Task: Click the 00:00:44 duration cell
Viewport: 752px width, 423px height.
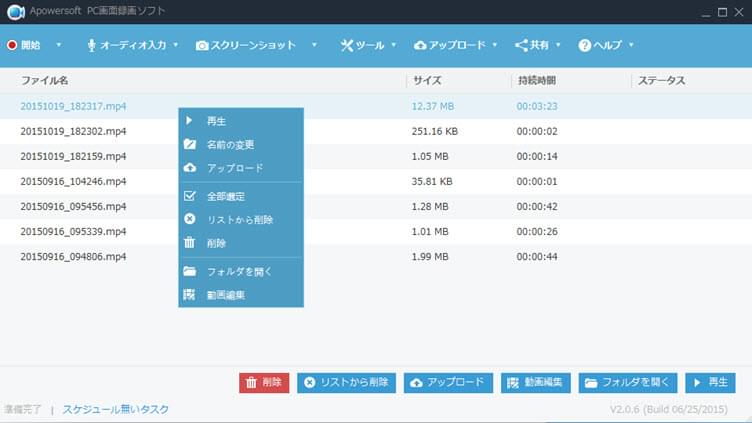Action: pos(537,257)
